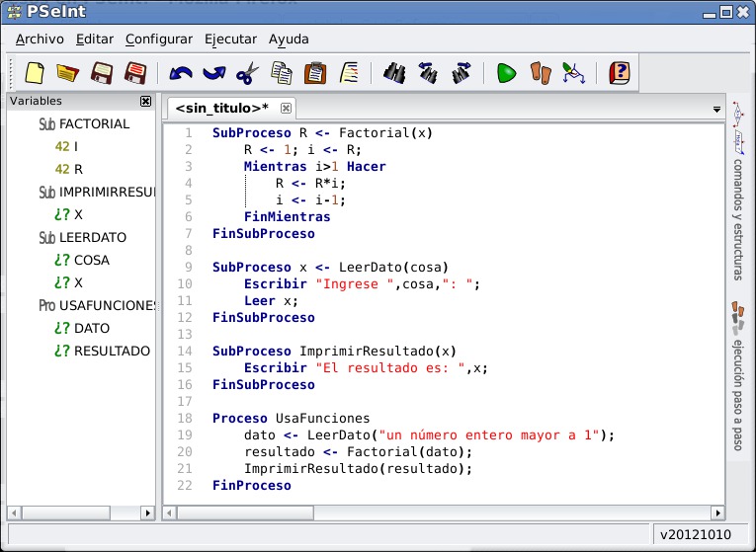Click the version label v20121010
Image resolution: width=756 pixels, height=552 pixels.
tap(696, 534)
